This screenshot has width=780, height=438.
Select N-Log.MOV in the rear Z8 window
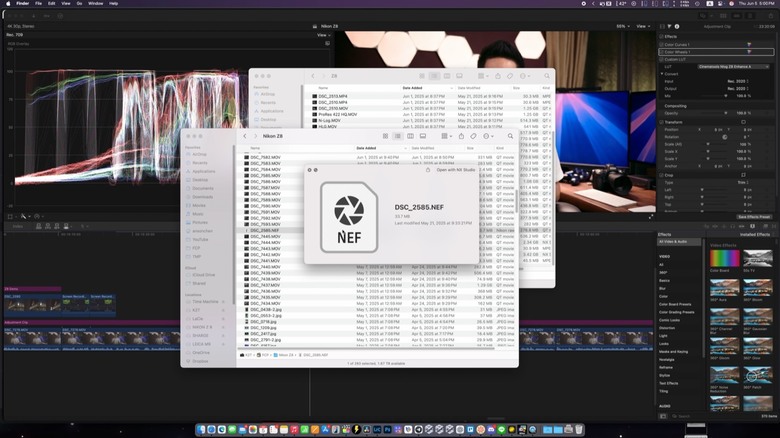[330, 120]
